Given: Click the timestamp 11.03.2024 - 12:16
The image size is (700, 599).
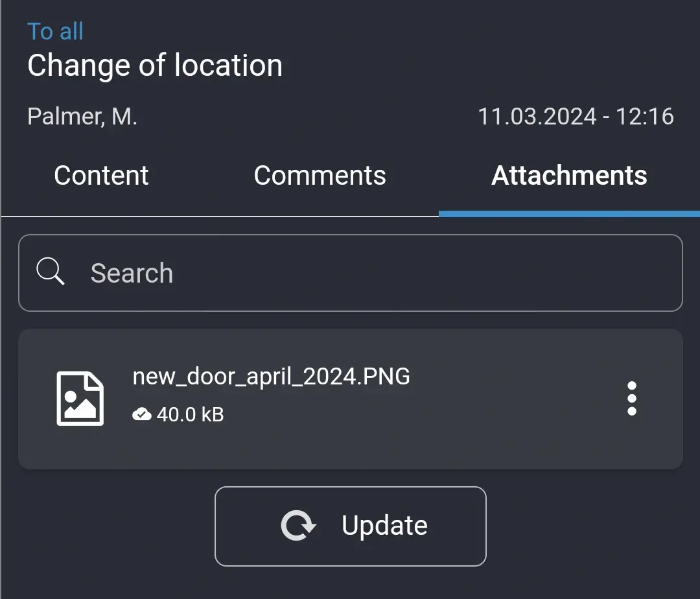Looking at the screenshot, I should pyautogui.click(x=576, y=116).
